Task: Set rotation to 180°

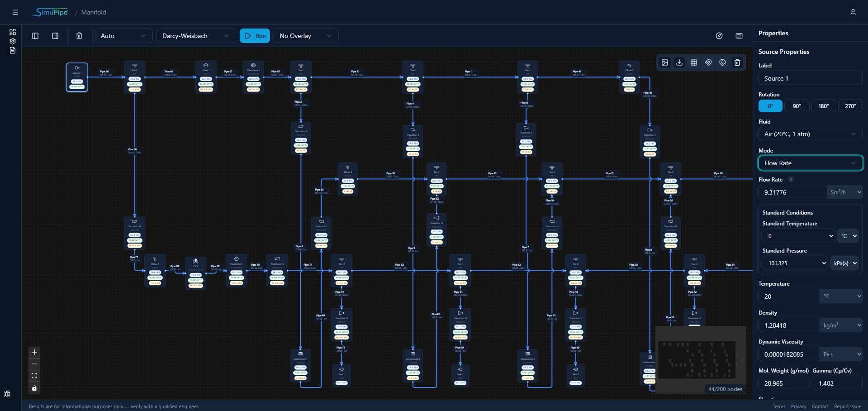Action: pos(824,106)
